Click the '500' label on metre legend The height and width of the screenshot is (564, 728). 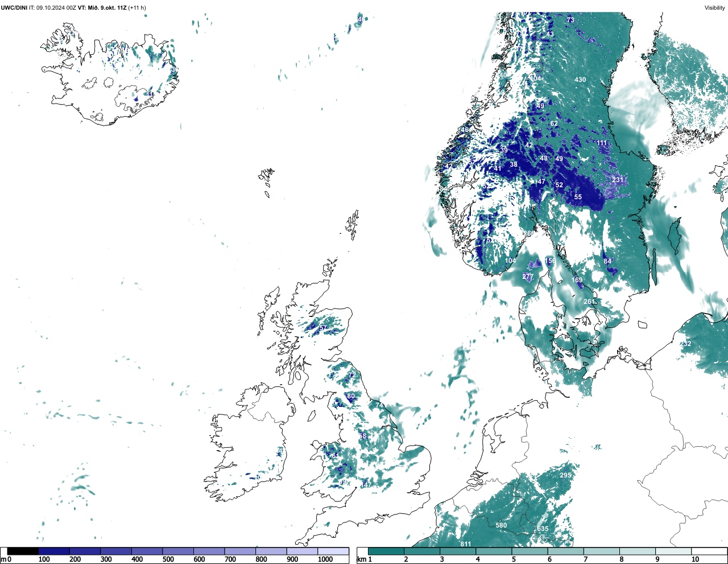point(168,559)
